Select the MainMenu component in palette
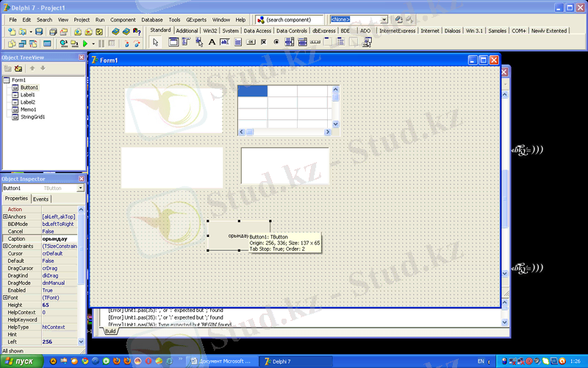The image size is (588, 368). [187, 42]
